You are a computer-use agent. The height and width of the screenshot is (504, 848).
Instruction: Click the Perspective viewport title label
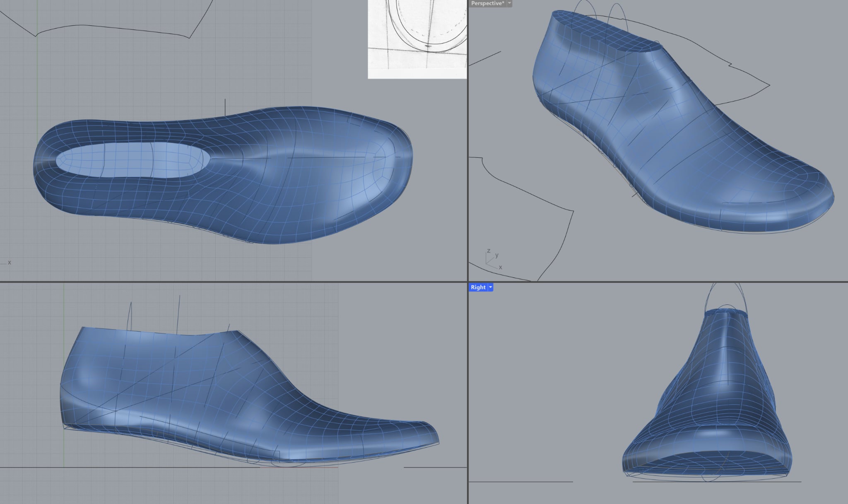[487, 3]
